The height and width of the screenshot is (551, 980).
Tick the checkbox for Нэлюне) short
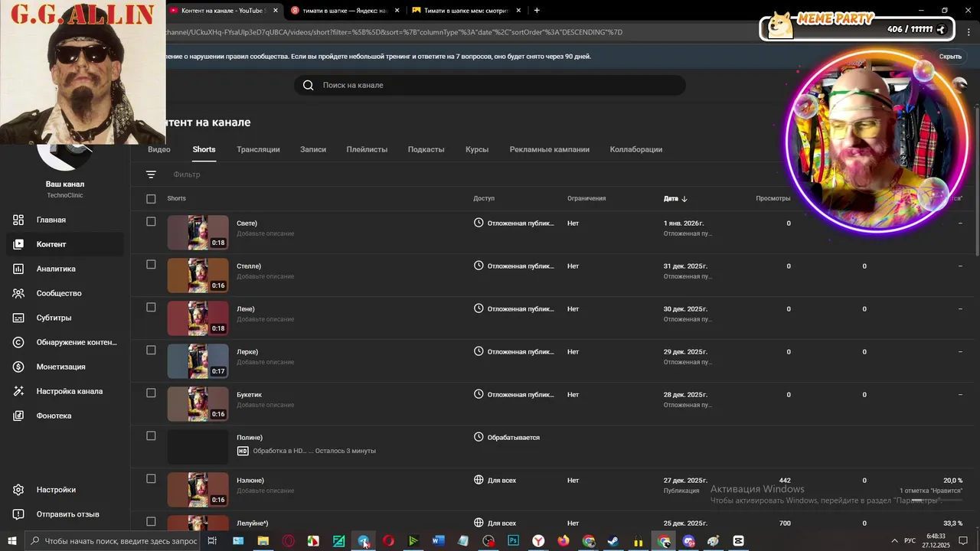(x=151, y=479)
